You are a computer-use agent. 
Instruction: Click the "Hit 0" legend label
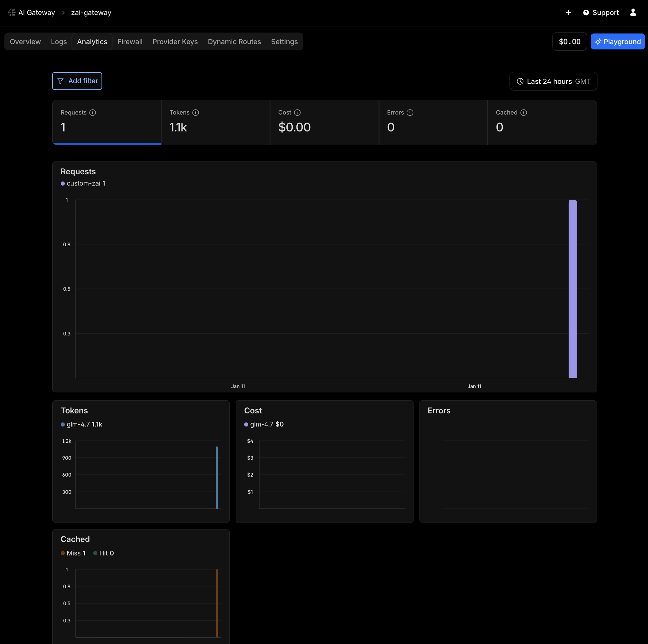click(107, 553)
